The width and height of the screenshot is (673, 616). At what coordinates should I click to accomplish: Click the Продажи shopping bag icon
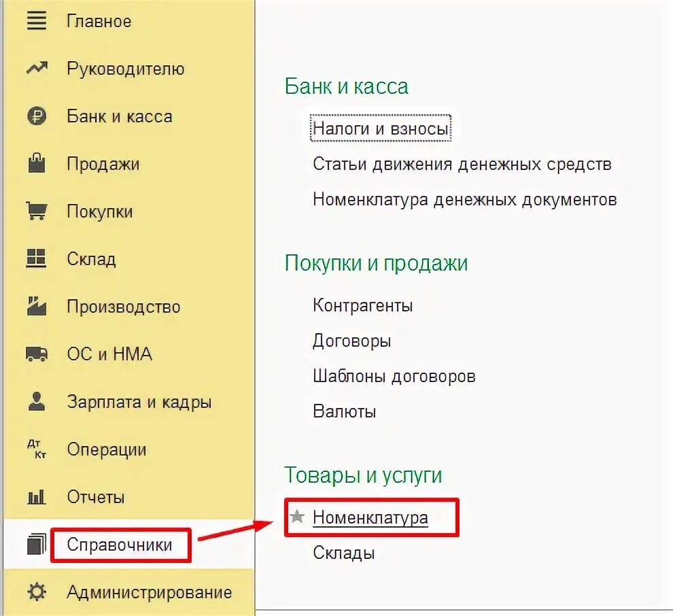pos(37,163)
